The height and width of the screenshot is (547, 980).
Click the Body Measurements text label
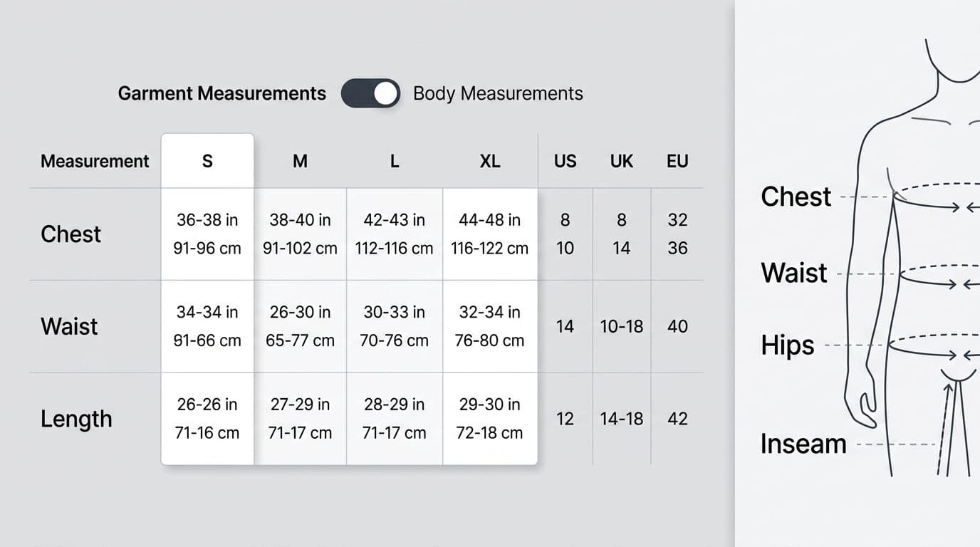pyautogui.click(x=497, y=93)
